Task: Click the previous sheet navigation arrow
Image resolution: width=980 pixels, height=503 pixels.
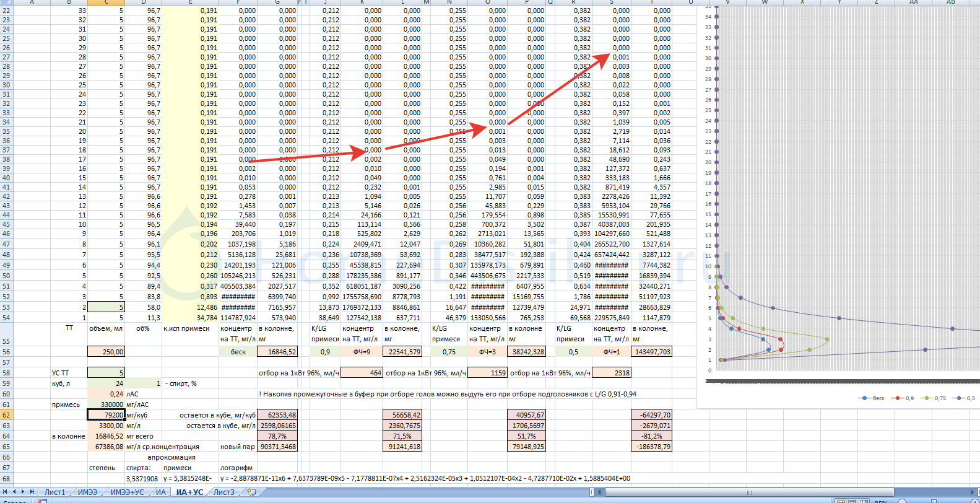Action: tap(15, 492)
